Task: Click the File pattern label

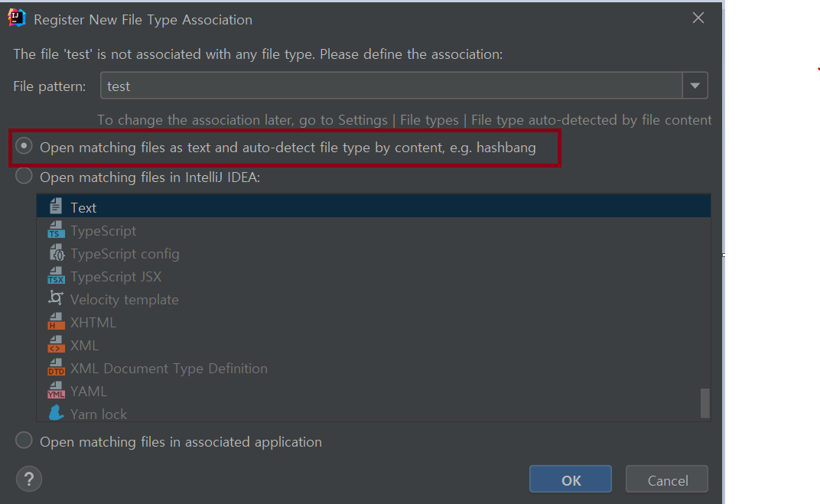Action: tap(50, 86)
